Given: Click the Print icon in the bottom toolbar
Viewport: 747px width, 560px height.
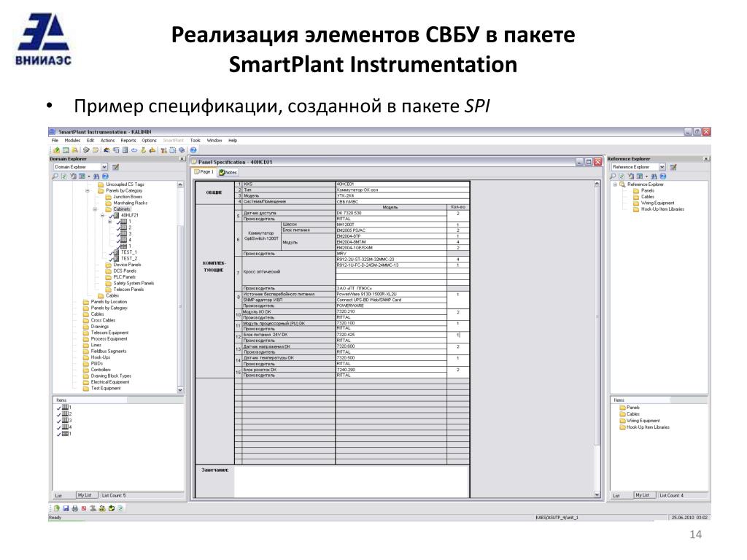Looking at the screenshot, I should (x=75, y=508).
